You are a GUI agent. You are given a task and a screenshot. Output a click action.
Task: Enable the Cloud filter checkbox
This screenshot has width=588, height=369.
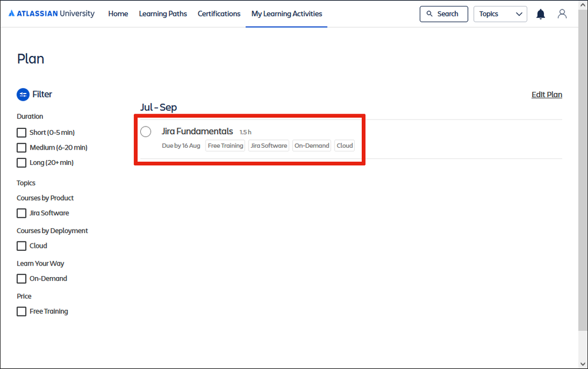pyautogui.click(x=21, y=246)
